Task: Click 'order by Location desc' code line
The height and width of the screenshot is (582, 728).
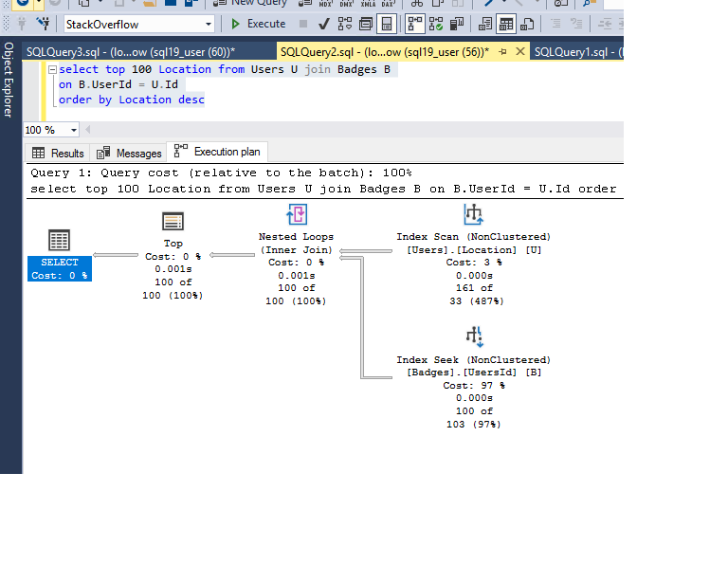Action: 132,100
